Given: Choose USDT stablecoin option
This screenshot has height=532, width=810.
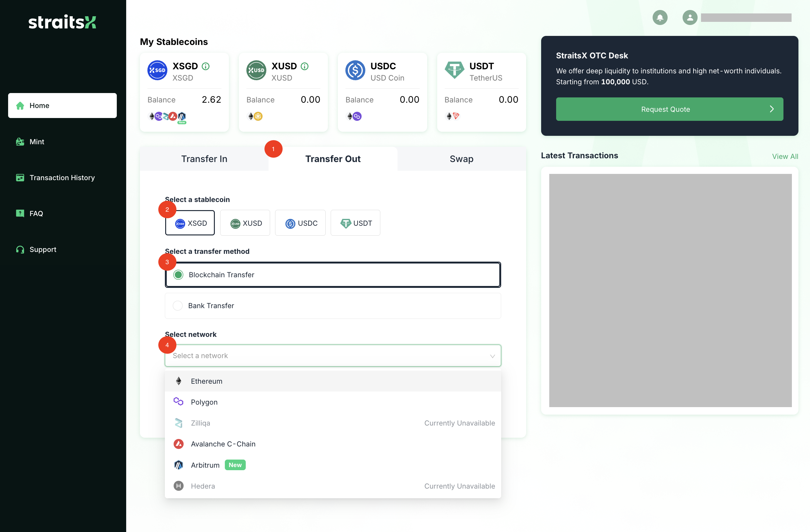Looking at the screenshot, I should click(355, 223).
